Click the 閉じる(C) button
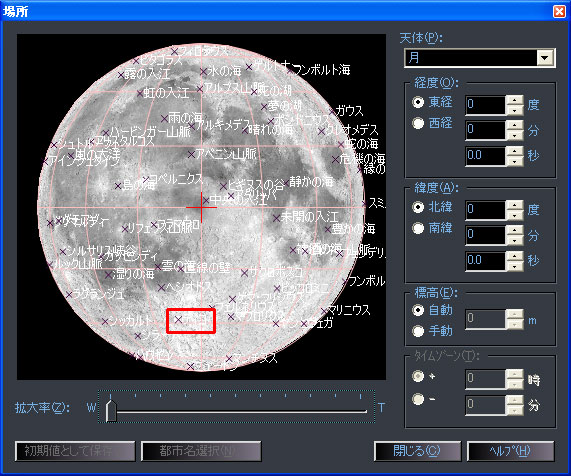 [x=417, y=451]
